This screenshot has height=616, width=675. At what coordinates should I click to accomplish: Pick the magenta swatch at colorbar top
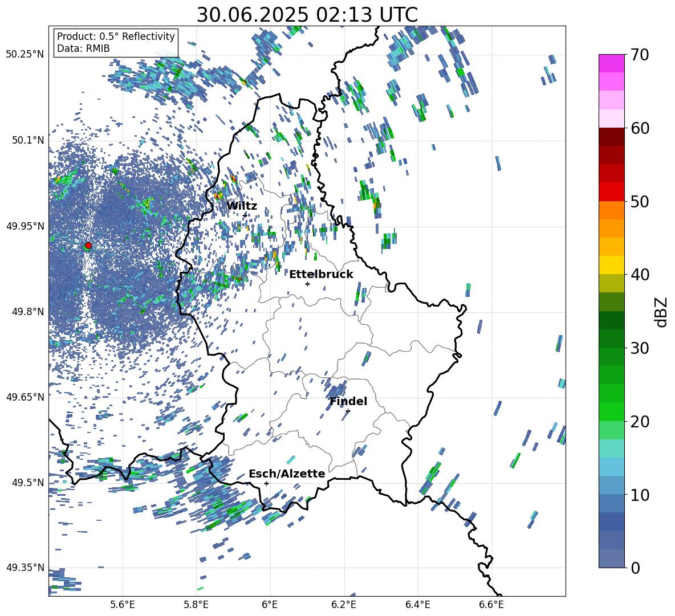611,63
